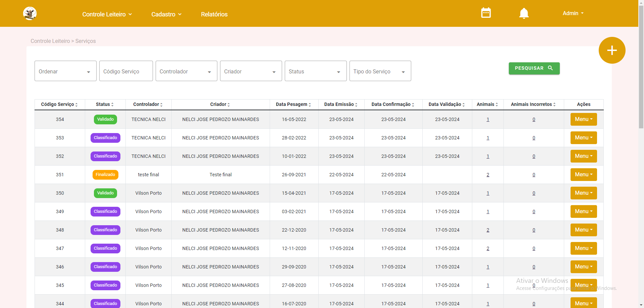Go to Relatórios
Screen dimensions: 644x308
214,14
